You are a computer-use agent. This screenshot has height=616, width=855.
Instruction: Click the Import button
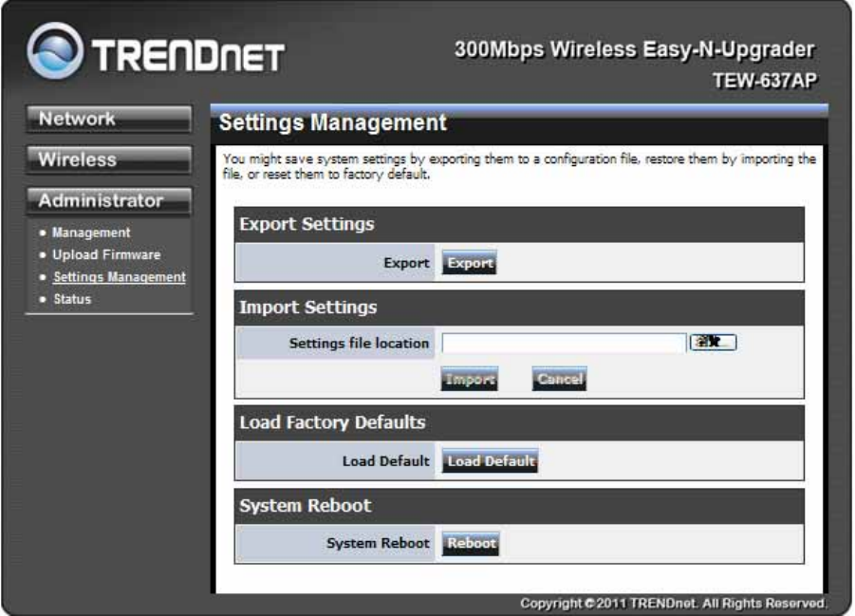tap(470, 379)
